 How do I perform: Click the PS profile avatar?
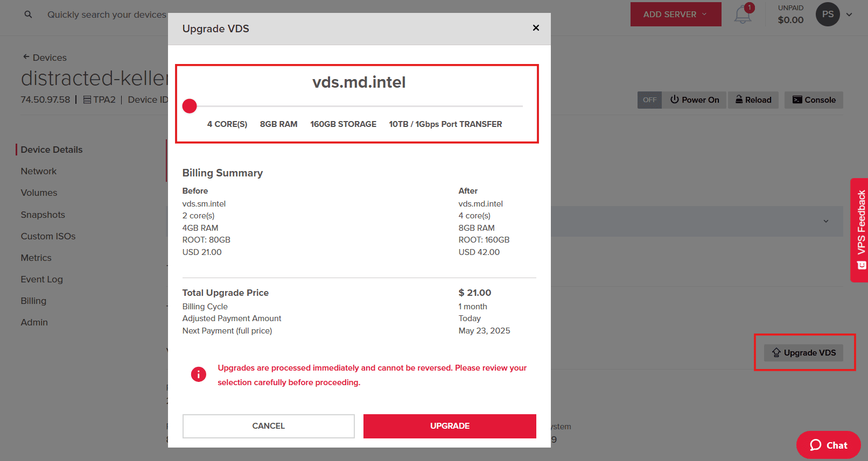point(828,15)
